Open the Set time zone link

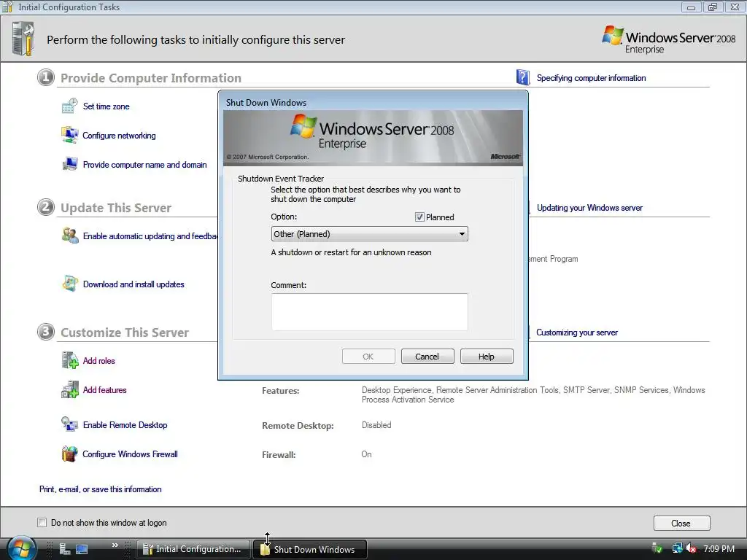[107, 106]
